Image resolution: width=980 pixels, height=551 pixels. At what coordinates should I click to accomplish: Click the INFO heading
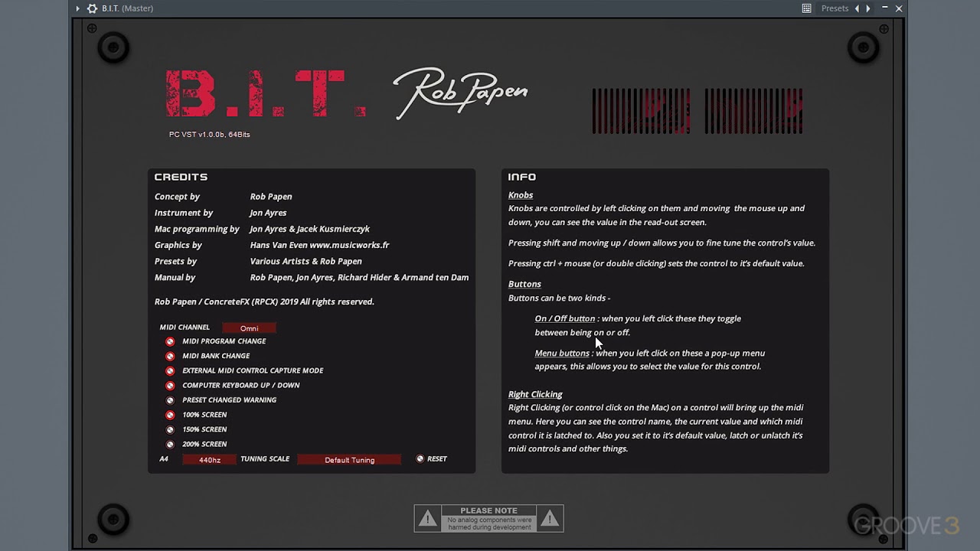(522, 177)
